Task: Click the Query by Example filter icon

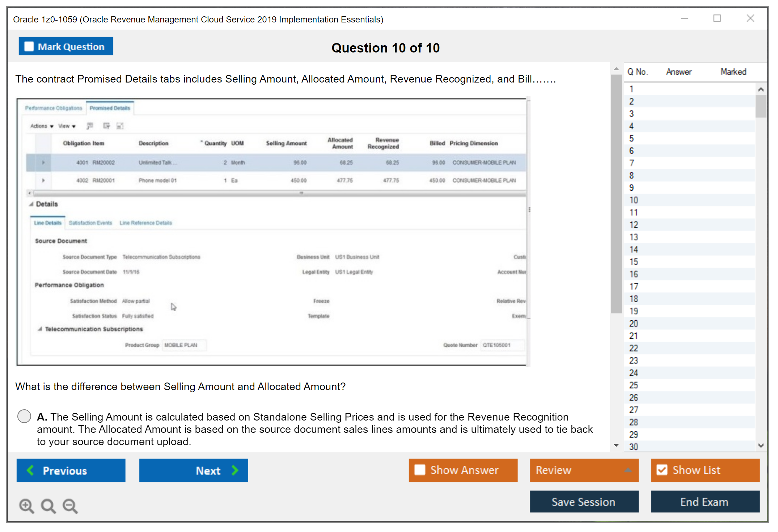Action: pyautogui.click(x=106, y=126)
